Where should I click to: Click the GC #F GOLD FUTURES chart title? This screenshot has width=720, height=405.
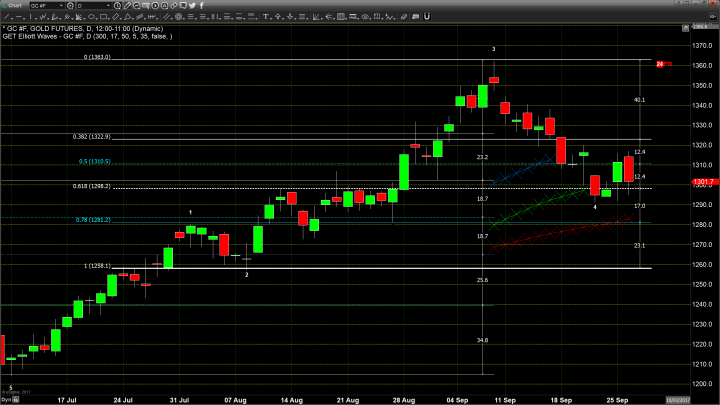click(83, 28)
